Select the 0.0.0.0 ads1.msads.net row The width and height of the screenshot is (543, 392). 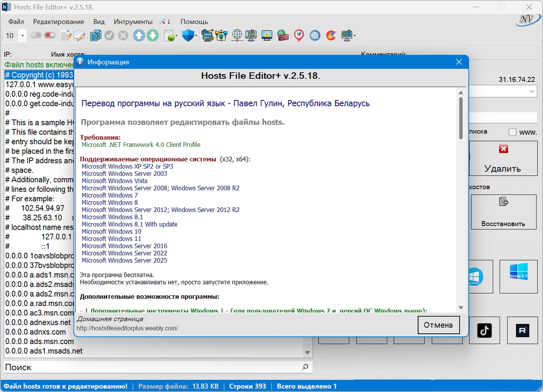(153, 351)
